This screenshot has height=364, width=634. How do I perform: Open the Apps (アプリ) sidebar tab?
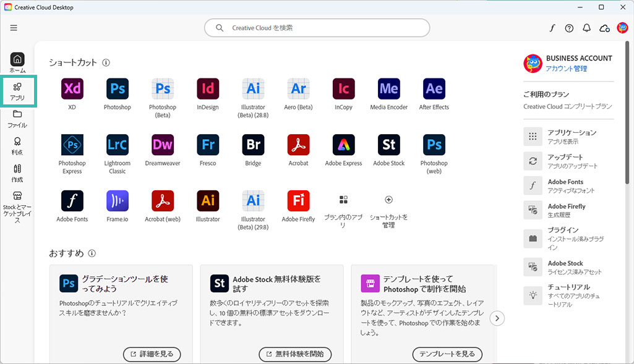coord(17,91)
